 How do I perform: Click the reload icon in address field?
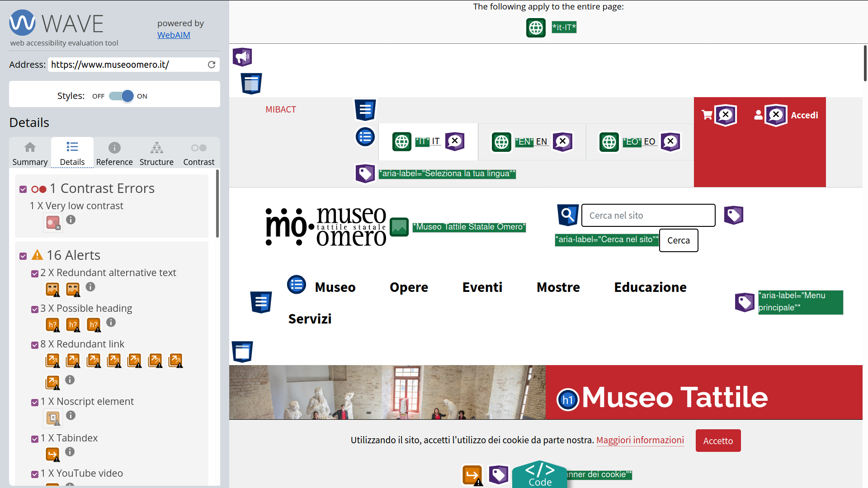tap(211, 65)
